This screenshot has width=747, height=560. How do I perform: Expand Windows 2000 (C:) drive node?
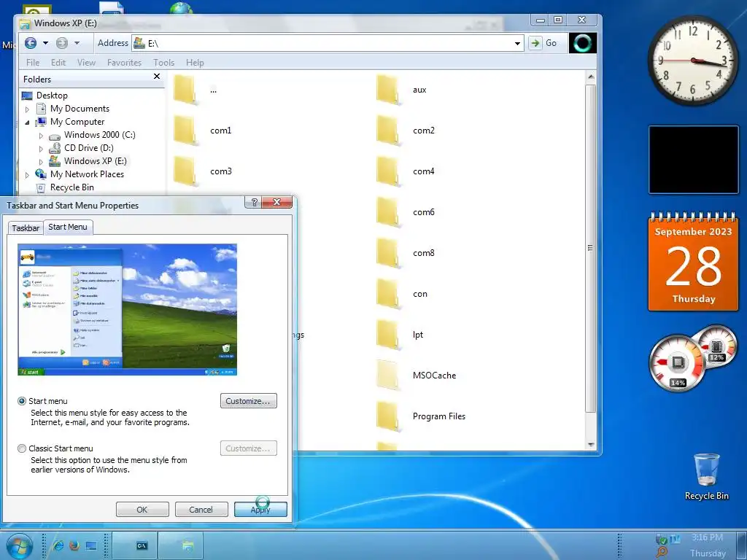point(41,136)
